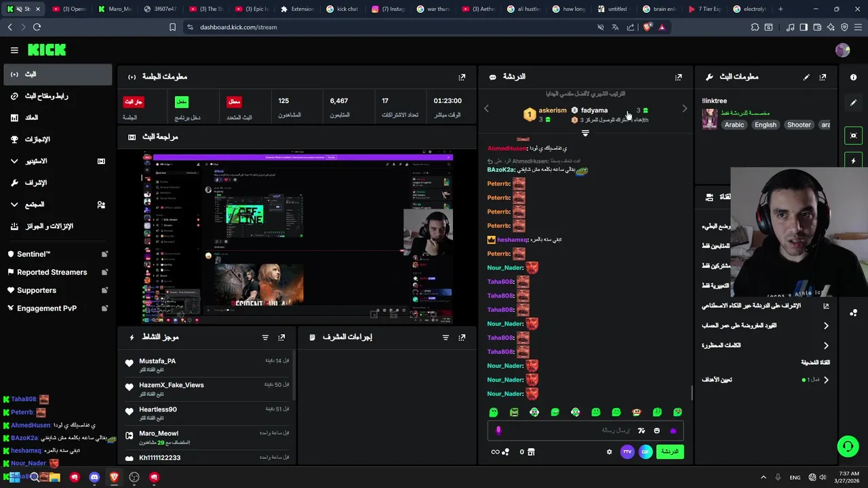
Task: Go to next leaderboard slide
Action: pos(684,108)
